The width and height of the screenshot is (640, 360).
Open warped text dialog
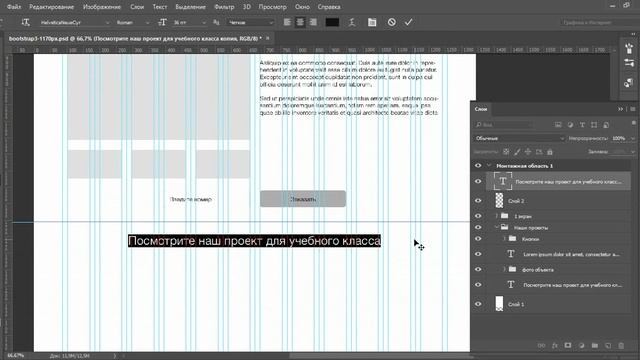352,22
